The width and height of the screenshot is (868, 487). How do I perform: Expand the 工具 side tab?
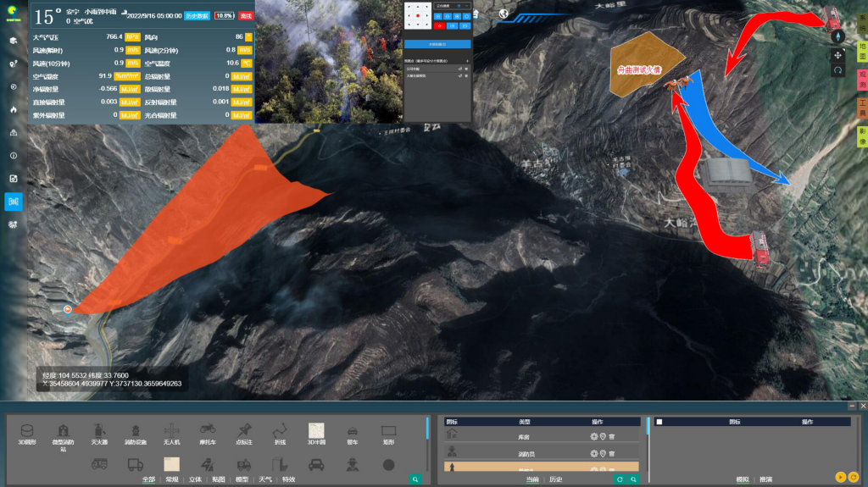pyautogui.click(x=861, y=106)
